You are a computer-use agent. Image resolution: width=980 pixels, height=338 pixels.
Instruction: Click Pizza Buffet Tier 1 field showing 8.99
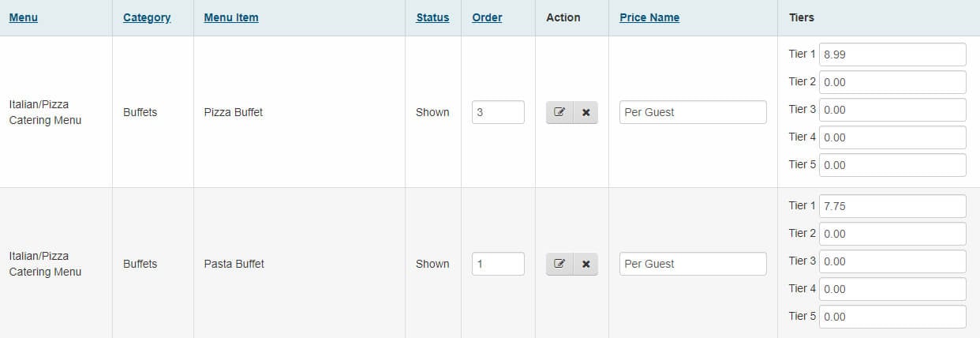click(x=892, y=54)
